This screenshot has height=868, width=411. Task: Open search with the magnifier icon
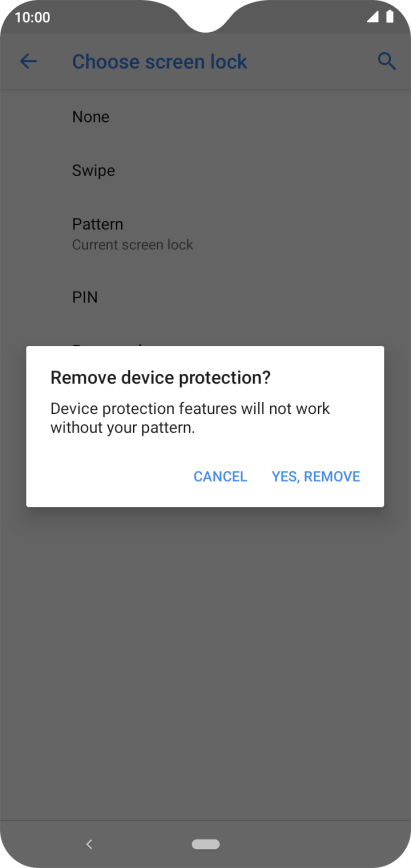tap(387, 61)
